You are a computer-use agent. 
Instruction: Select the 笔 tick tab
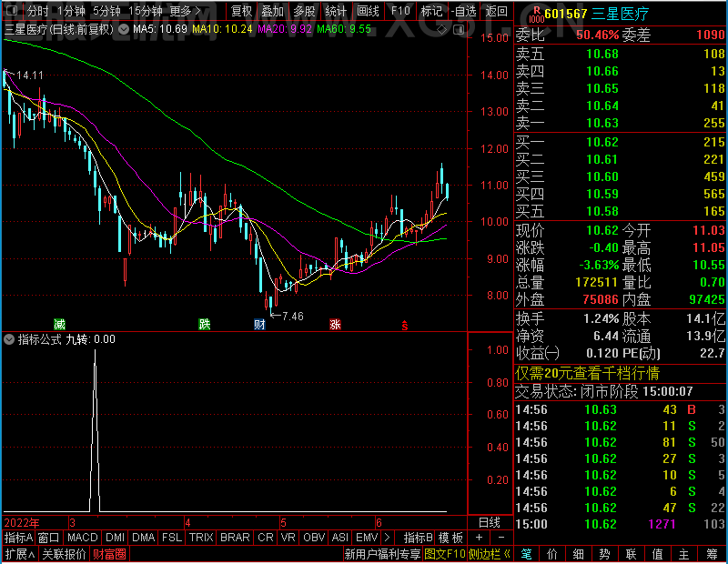(x=526, y=554)
